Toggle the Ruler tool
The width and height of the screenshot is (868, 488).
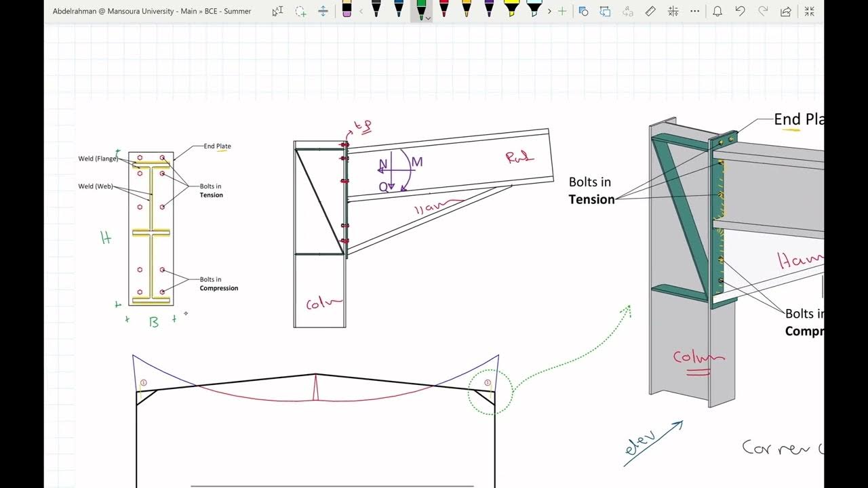650,11
